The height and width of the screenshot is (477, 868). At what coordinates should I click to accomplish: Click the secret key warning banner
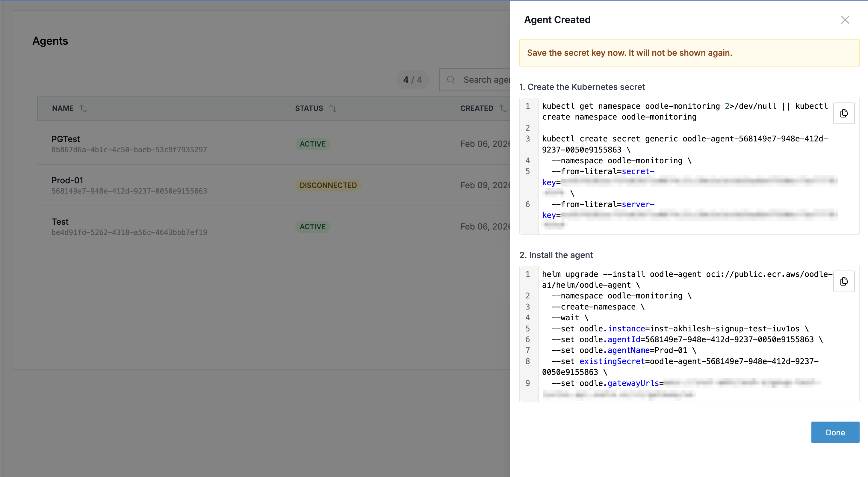[689, 53]
